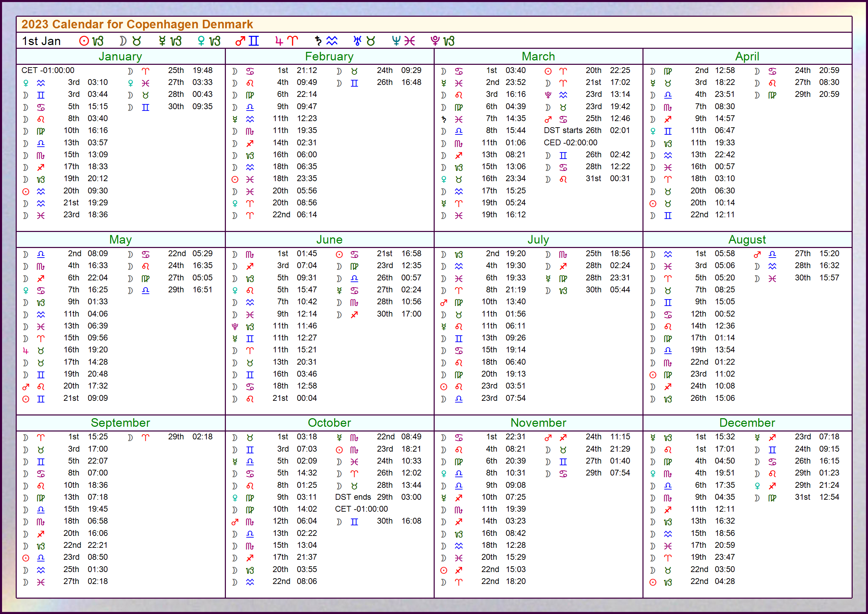Click the Mercury symbol in the 1st Jan header row

coord(162,41)
